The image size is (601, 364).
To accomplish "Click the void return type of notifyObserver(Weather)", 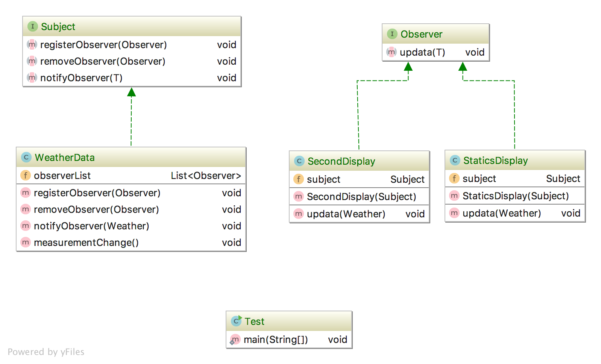I will (x=231, y=226).
